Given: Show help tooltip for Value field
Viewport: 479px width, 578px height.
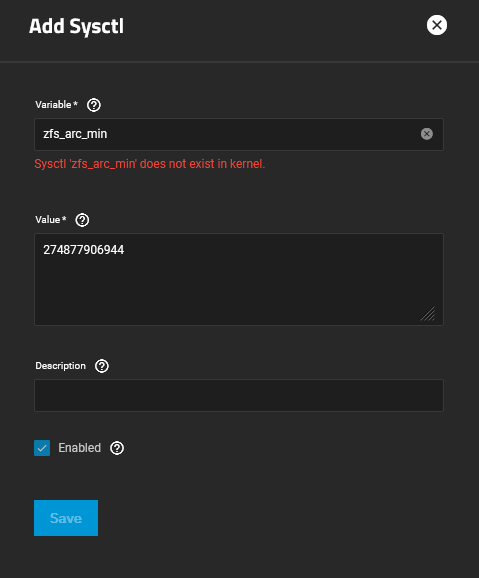Looking at the screenshot, I should 82,220.
